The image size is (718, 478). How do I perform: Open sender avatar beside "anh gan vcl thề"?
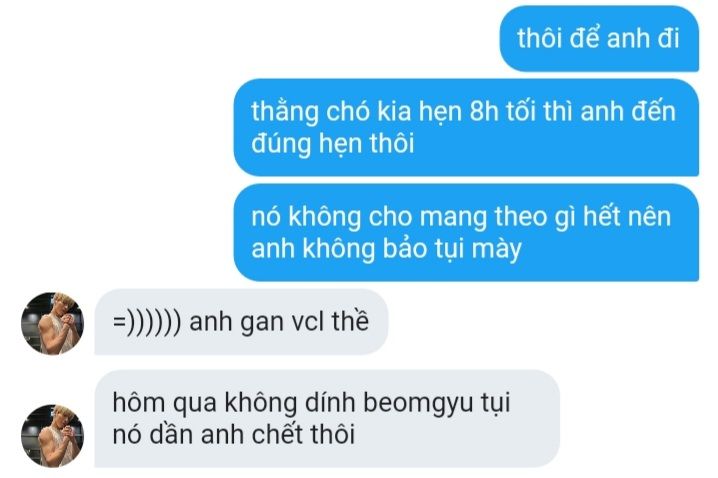click(x=52, y=323)
